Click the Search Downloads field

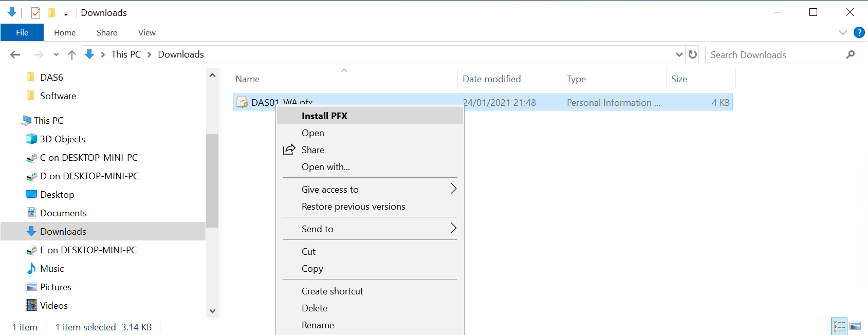(x=773, y=54)
